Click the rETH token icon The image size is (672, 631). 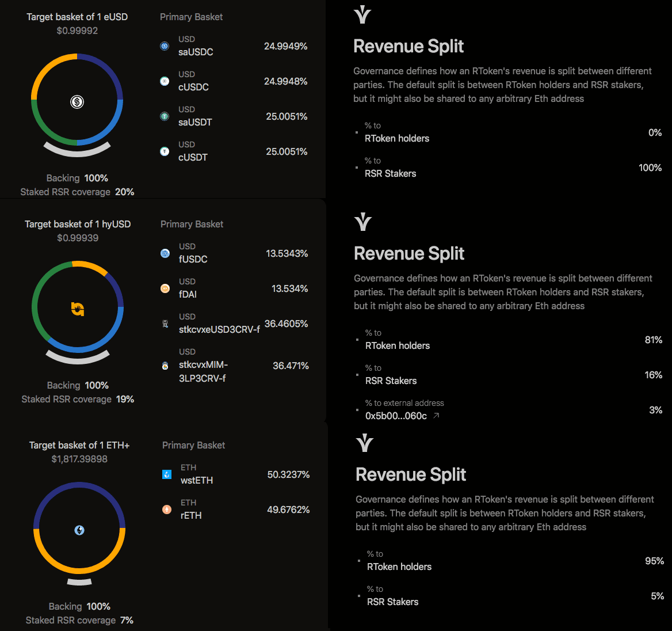[x=167, y=510]
